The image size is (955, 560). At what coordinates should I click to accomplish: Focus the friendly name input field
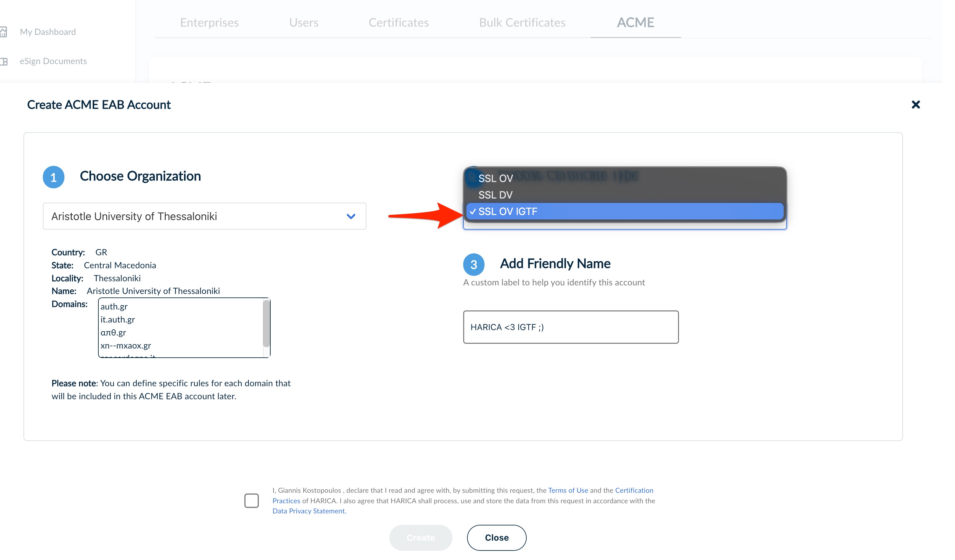tap(570, 327)
